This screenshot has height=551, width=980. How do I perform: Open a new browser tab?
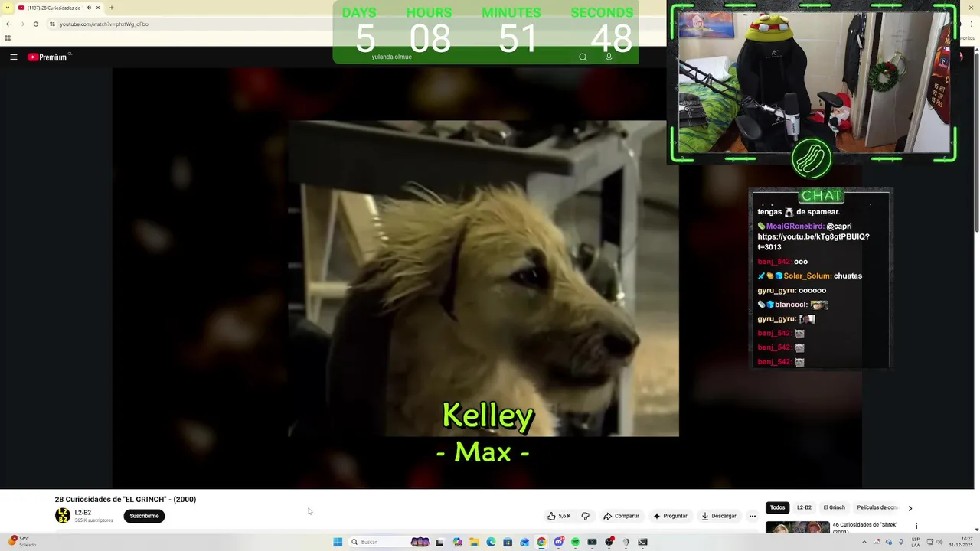pos(112,8)
